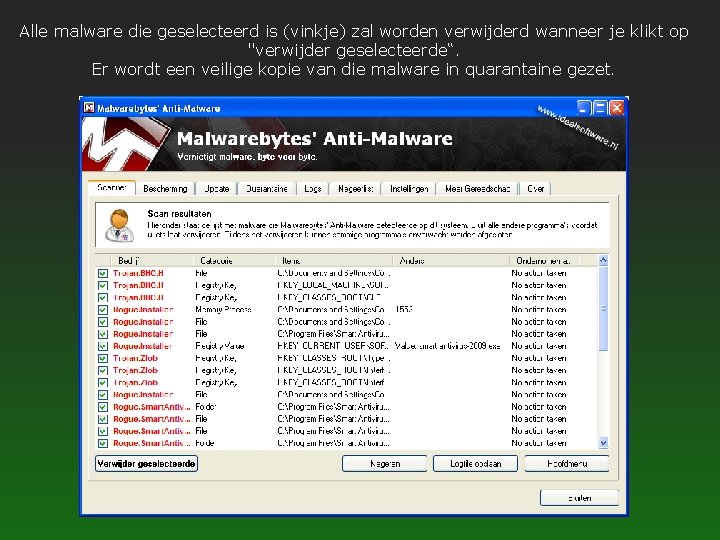
Task: Open the Instellingen tab
Action: 409,189
